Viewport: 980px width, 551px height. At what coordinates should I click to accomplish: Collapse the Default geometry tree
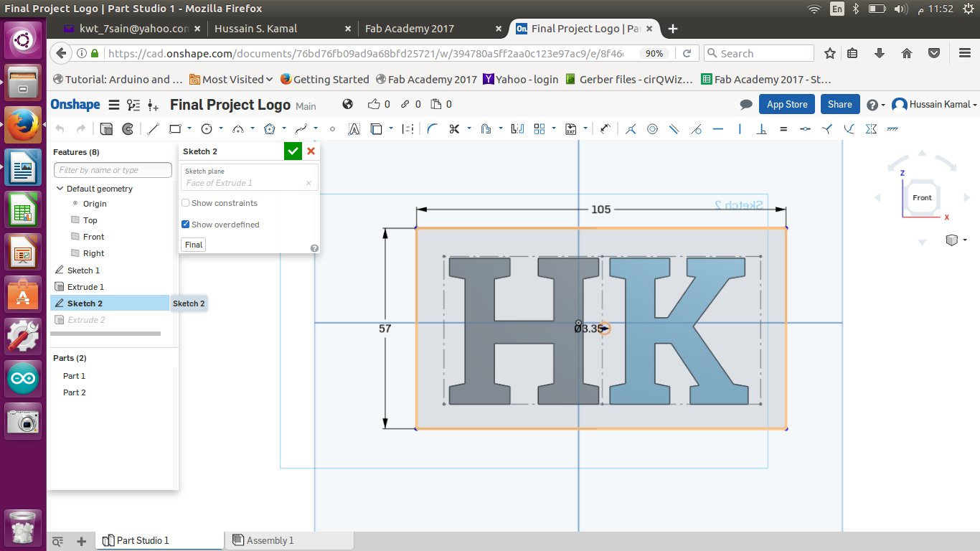[60, 189]
